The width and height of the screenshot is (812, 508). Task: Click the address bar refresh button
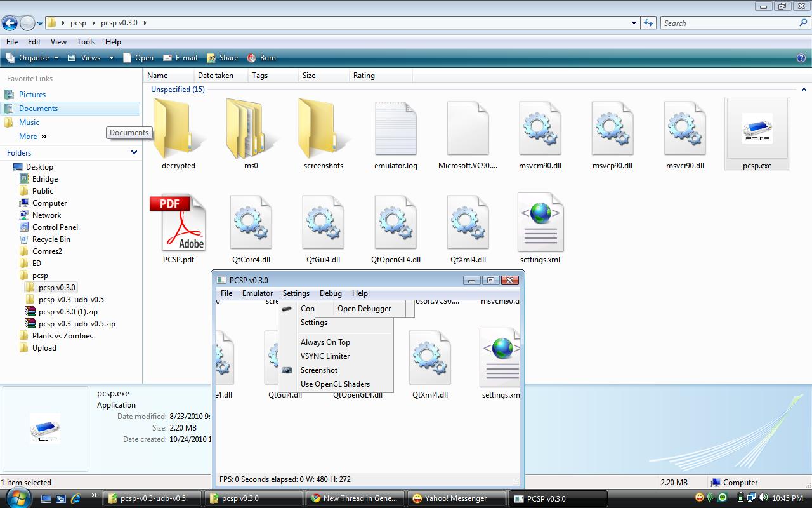648,23
